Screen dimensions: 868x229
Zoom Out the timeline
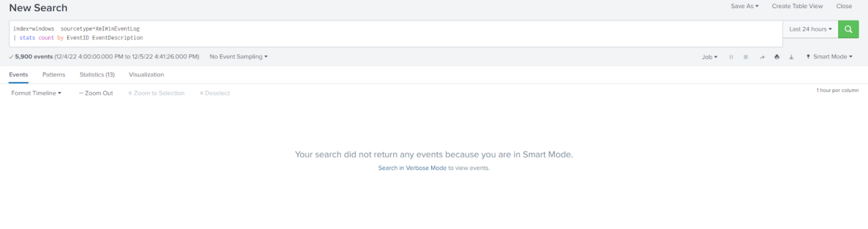(x=96, y=93)
